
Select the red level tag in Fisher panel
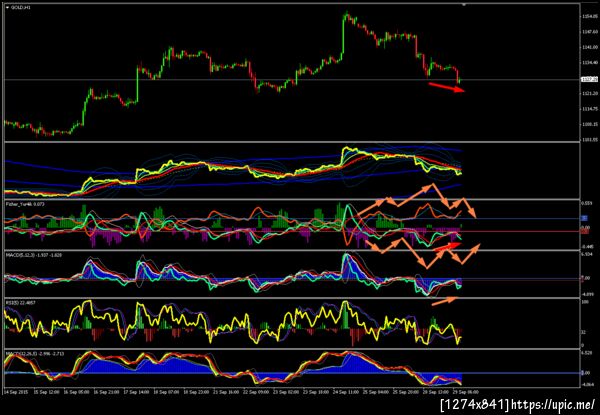click(x=585, y=231)
